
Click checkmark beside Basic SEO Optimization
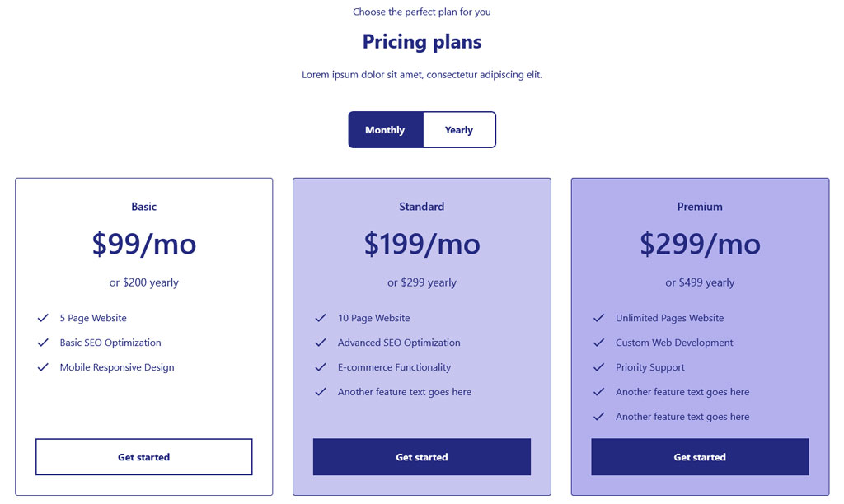click(x=43, y=343)
